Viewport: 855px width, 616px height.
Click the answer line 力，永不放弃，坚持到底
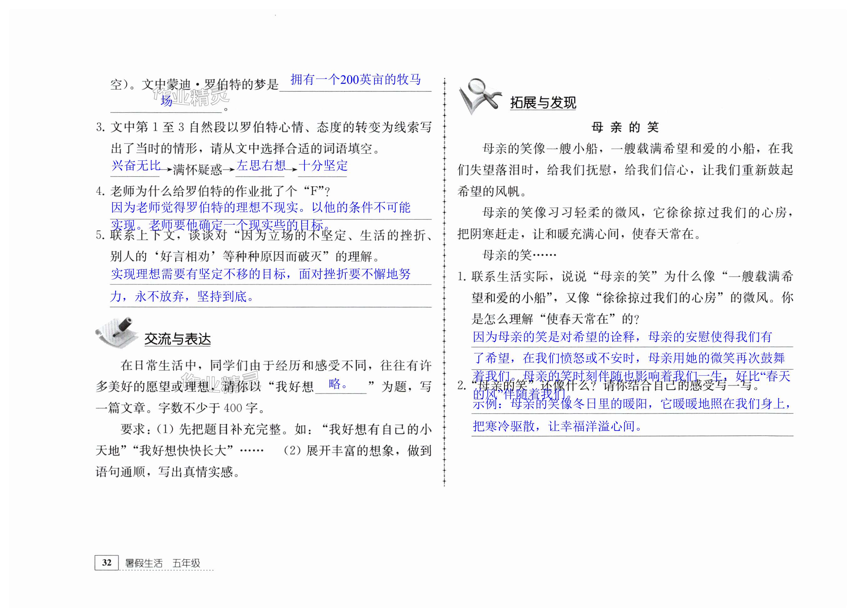182,296
